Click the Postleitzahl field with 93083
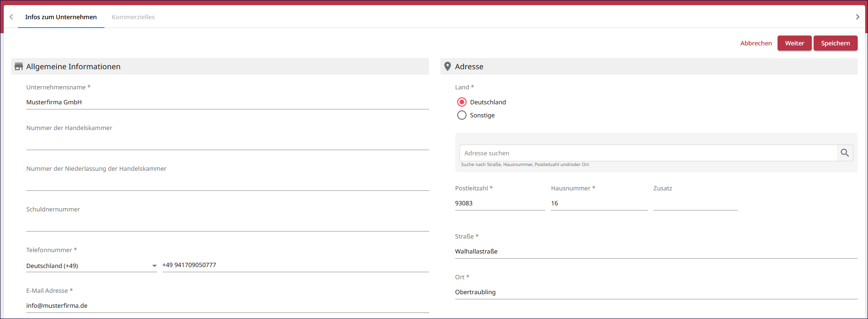The height and width of the screenshot is (319, 868). [x=500, y=203]
